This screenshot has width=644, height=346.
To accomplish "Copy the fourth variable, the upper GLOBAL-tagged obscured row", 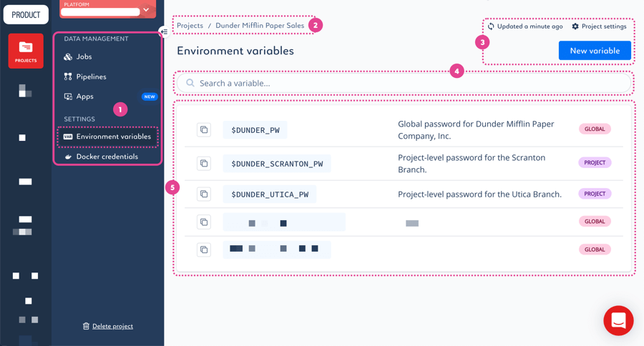I will [204, 222].
